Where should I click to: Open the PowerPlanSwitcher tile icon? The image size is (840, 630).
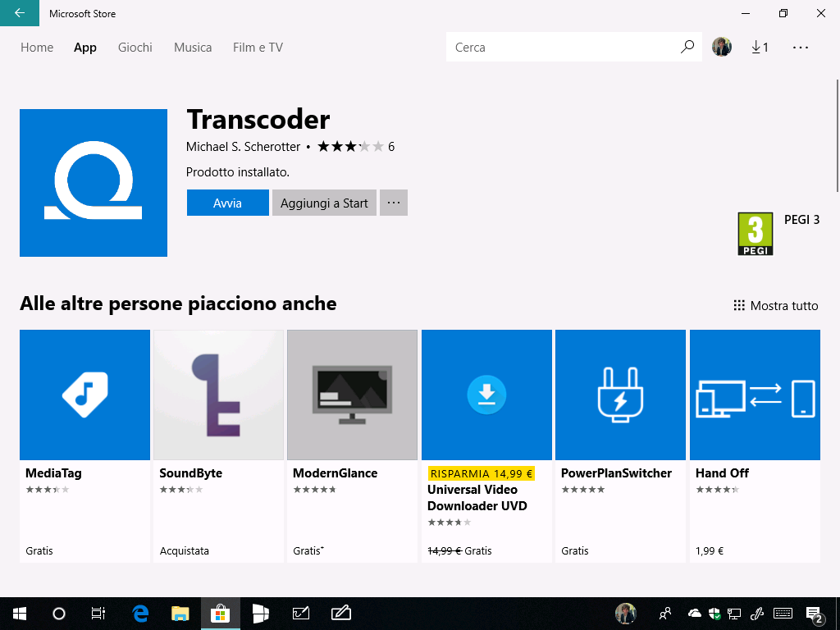coord(620,395)
